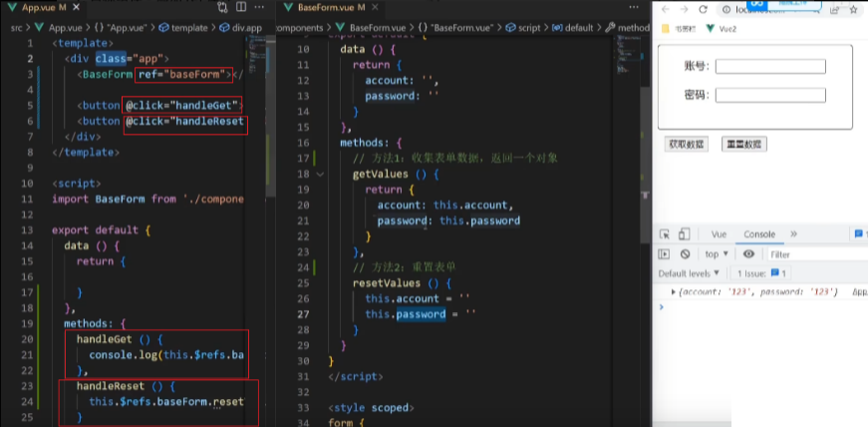Image resolution: width=868 pixels, height=427 pixels.
Task: Open the 1 Issue badge
Action: tap(761, 273)
